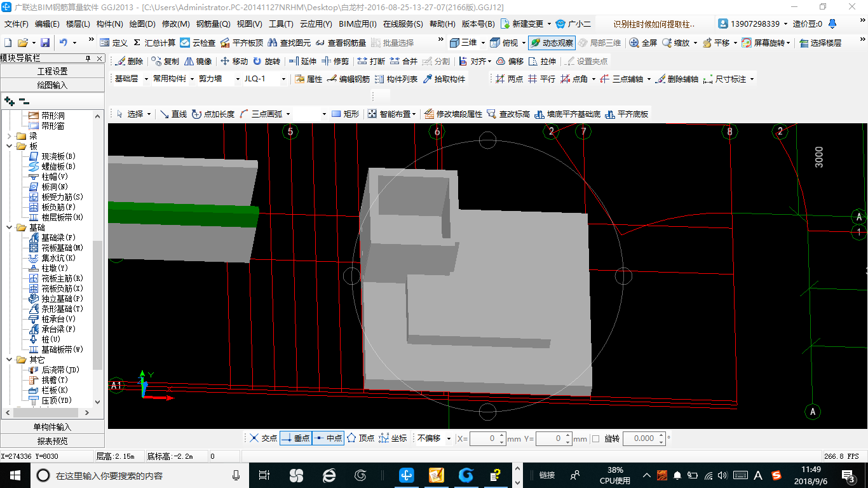Screen dimensions: 868x488
Task: Click the Save disk icon
Action: tap(45, 43)
